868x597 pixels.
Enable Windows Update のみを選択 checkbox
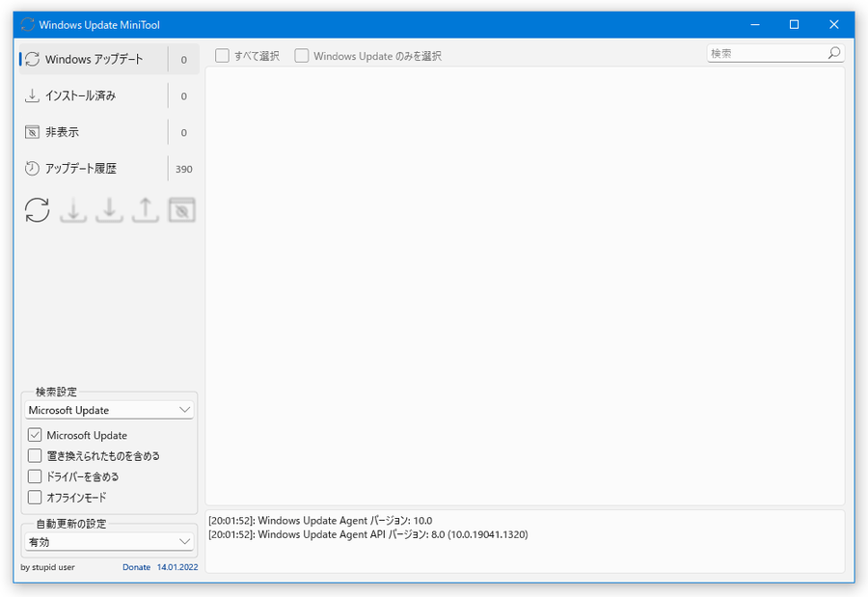click(302, 56)
